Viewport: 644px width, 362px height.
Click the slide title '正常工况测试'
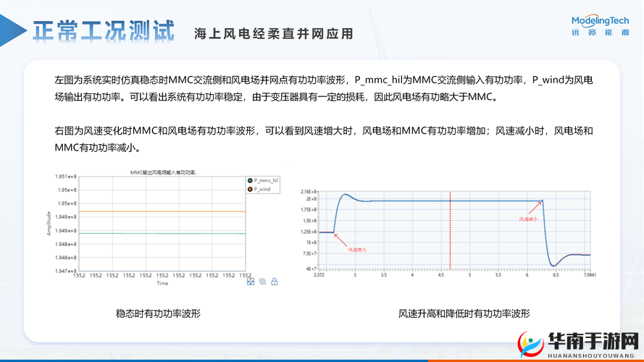pos(104,31)
